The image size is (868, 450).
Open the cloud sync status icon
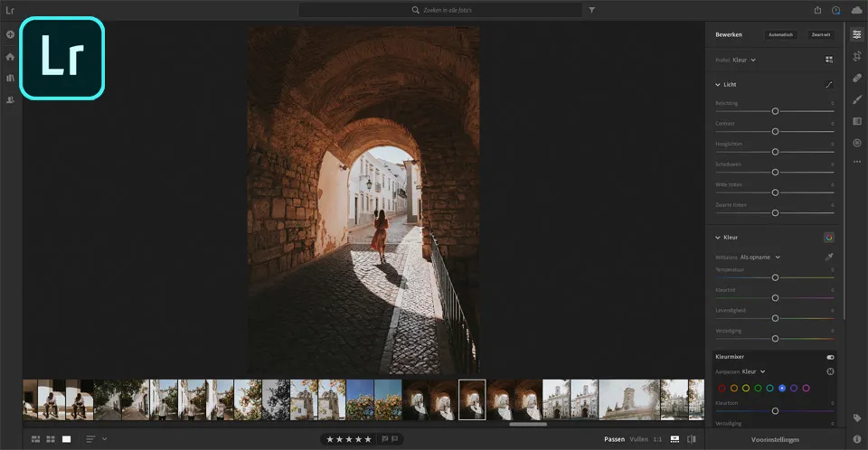(856, 10)
